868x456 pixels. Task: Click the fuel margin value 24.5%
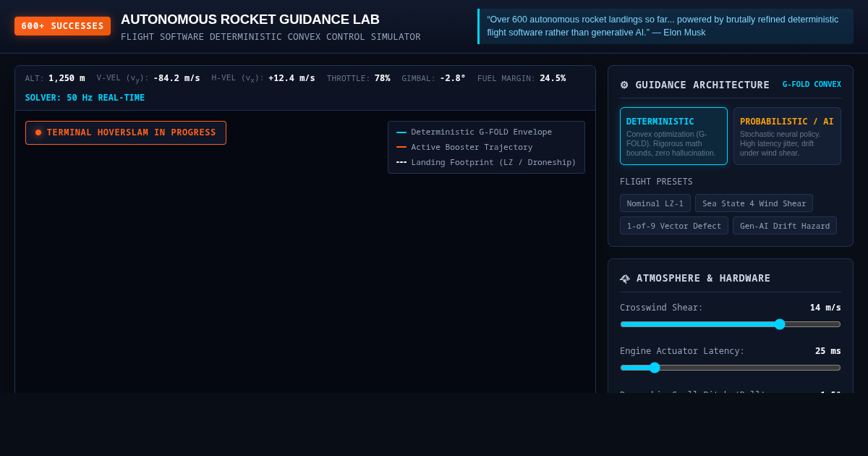pyautogui.click(x=553, y=78)
